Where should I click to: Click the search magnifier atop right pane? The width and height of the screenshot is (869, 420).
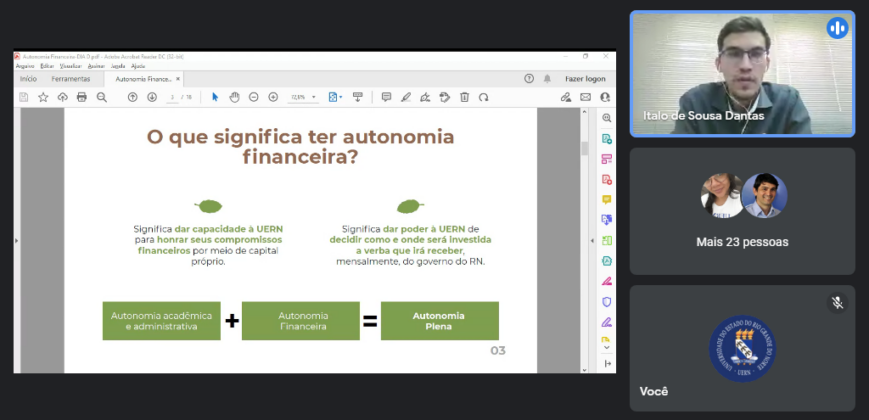click(x=607, y=118)
